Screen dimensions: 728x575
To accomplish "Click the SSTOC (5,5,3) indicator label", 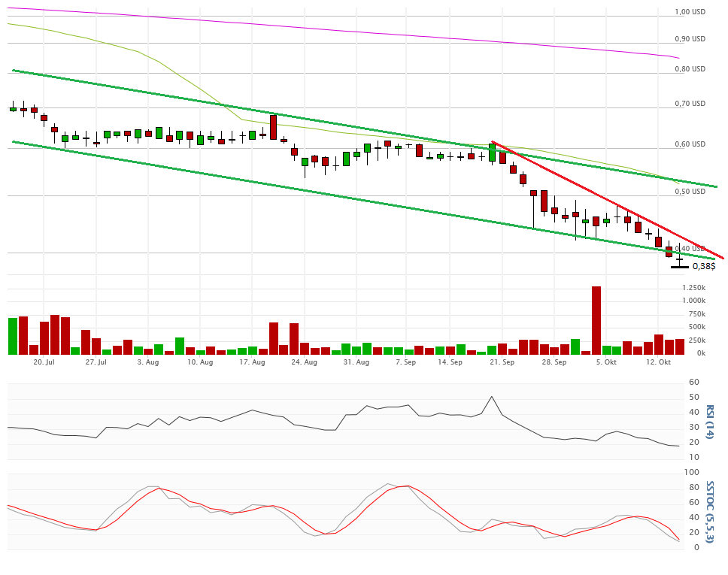I will click(x=709, y=510).
